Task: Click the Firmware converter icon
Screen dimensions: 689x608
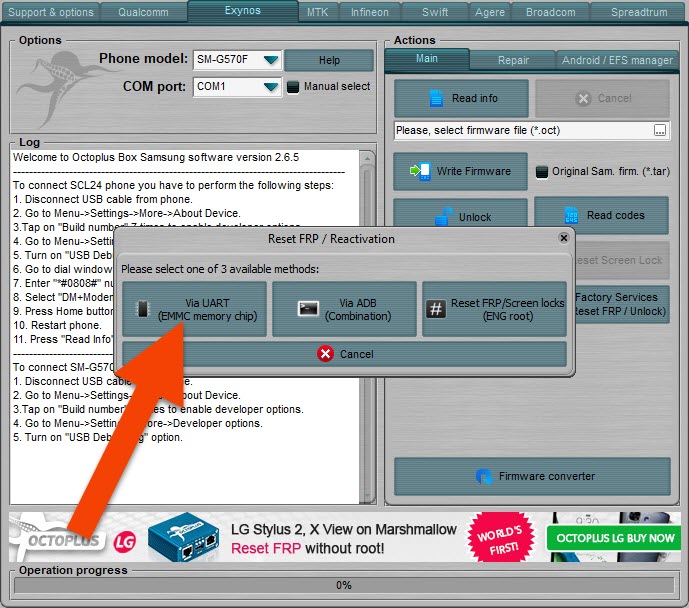Action: (x=484, y=476)
